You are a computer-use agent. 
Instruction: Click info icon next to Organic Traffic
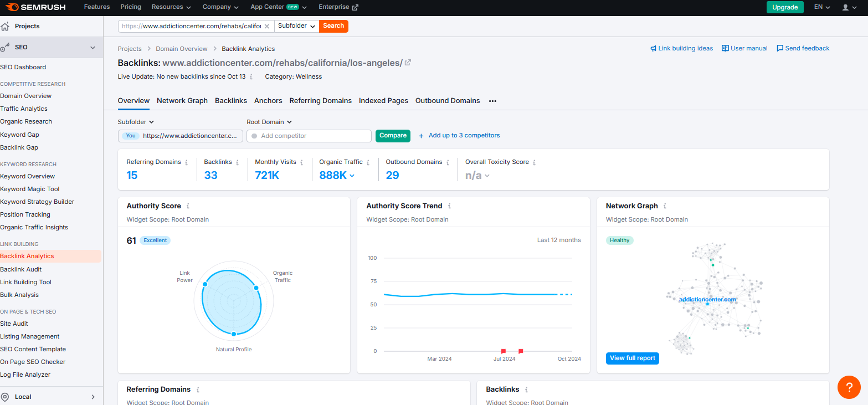368,162
